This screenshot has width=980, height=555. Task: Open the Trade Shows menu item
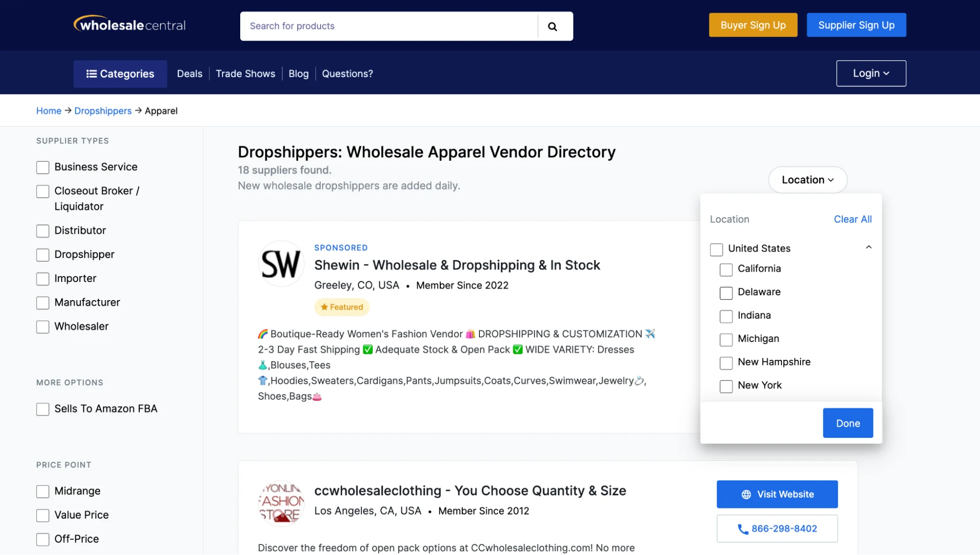(246, 73)
